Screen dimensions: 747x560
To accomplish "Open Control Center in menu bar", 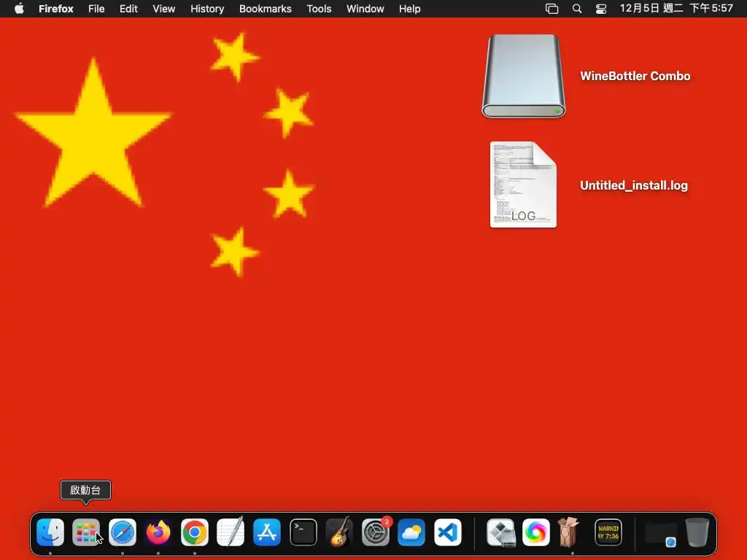I will coord(601,9).
